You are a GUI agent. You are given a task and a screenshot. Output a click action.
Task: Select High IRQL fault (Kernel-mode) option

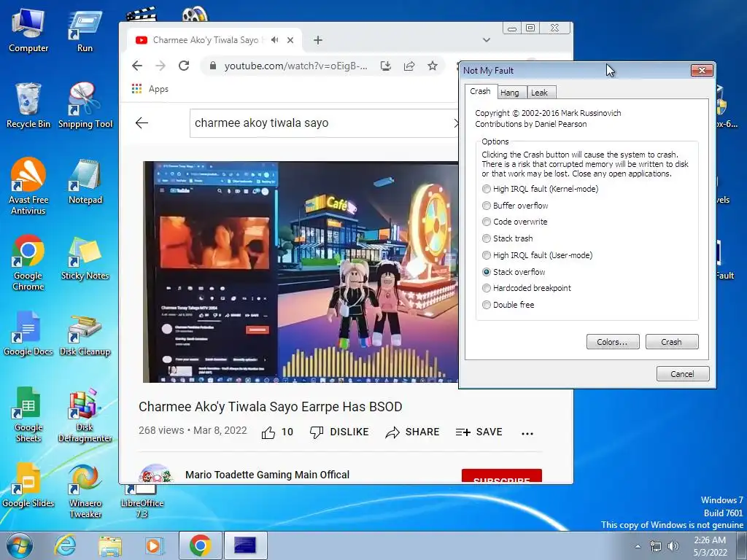pos(540,189)
